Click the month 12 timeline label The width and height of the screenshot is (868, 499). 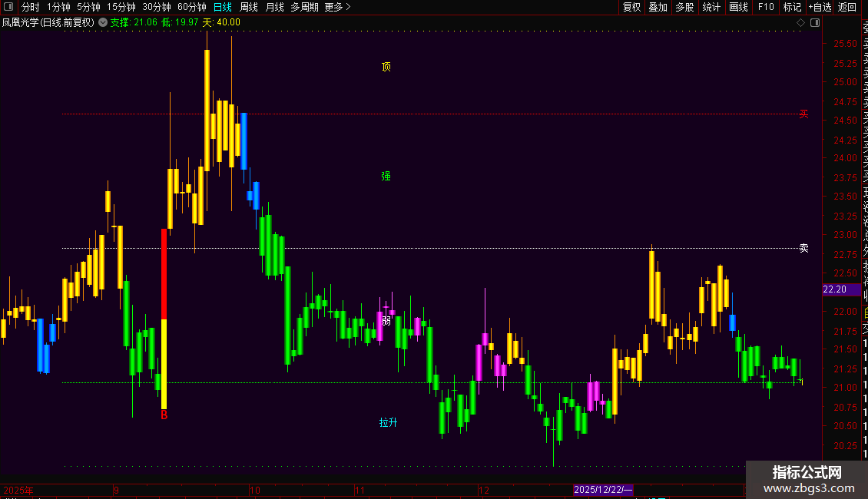click(x=484, y=490)
